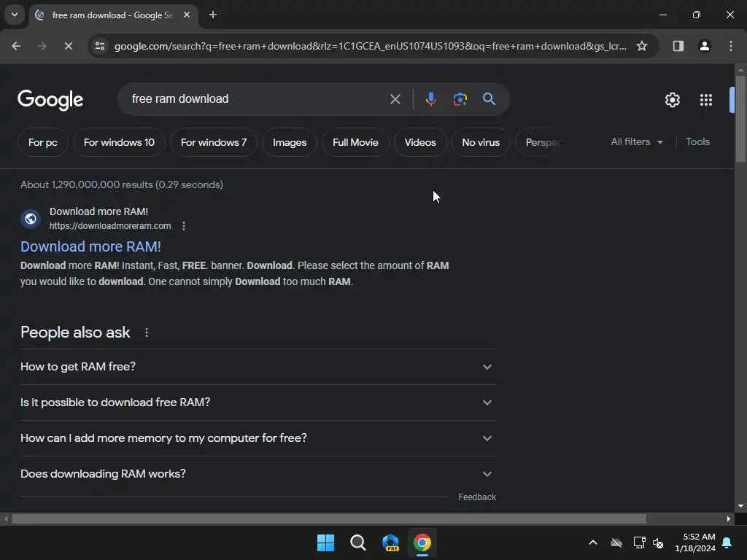
Task: Open Edge Preview from taskbar
Action: [x=390, y=542]
